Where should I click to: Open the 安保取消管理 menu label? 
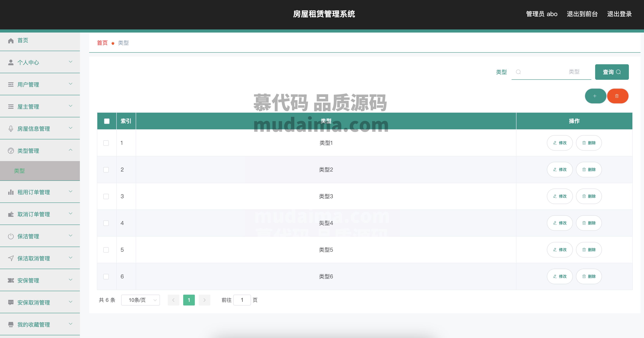(x=34, y=303)
